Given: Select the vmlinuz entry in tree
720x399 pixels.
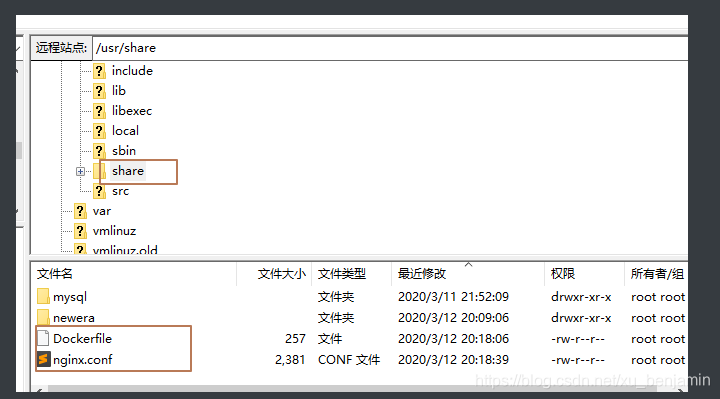Looking at the screenshot, I should tap(114, 231).
